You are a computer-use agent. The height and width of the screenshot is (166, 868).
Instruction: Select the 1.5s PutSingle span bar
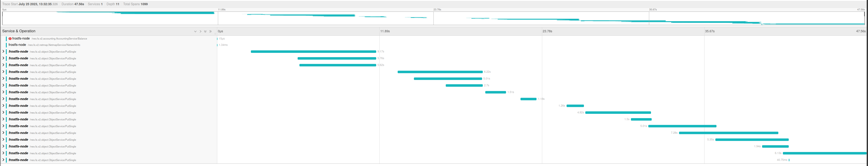641,119
